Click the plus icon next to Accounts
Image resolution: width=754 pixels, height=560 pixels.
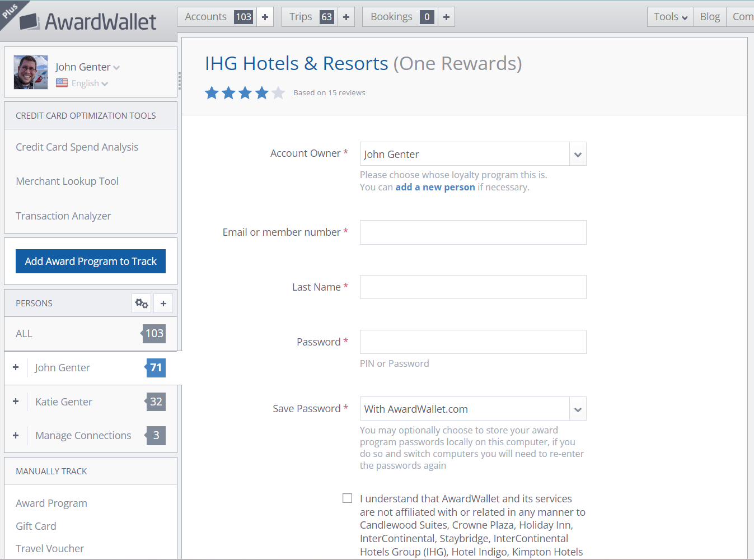(x=265, y=17)
